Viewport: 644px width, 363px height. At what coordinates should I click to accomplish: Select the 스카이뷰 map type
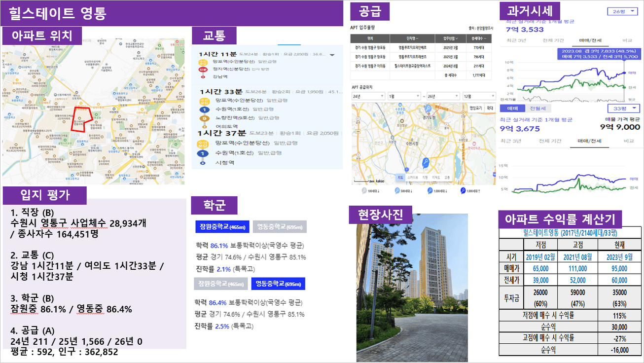[413, 177]
